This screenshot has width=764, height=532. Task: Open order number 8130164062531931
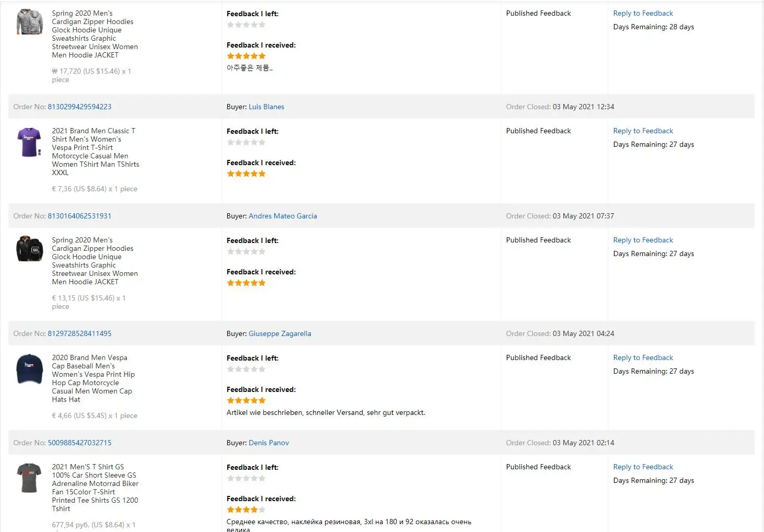point(79,216)
